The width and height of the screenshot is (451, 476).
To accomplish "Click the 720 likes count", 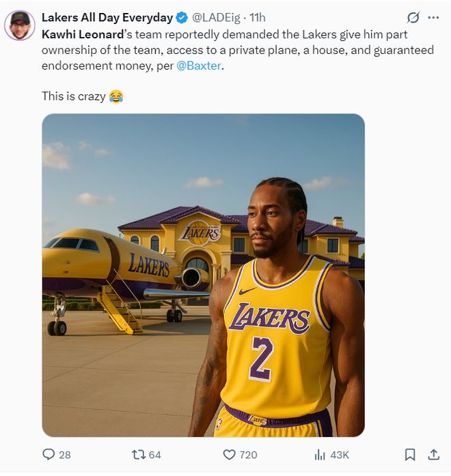I will [x=248, y=455].
